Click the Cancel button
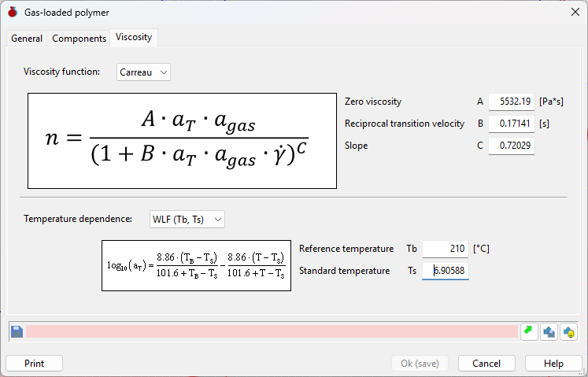 (x=486, y=363)
